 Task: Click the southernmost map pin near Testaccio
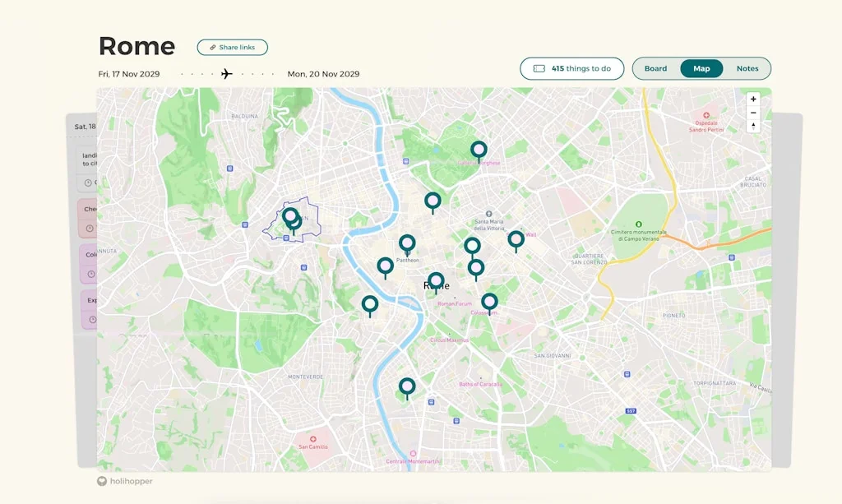point(407,388)
